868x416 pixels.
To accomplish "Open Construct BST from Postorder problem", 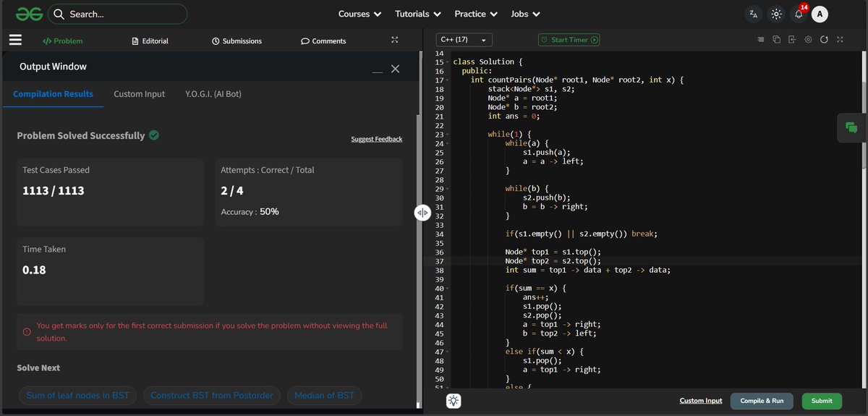I will click(x=212, y=395).
